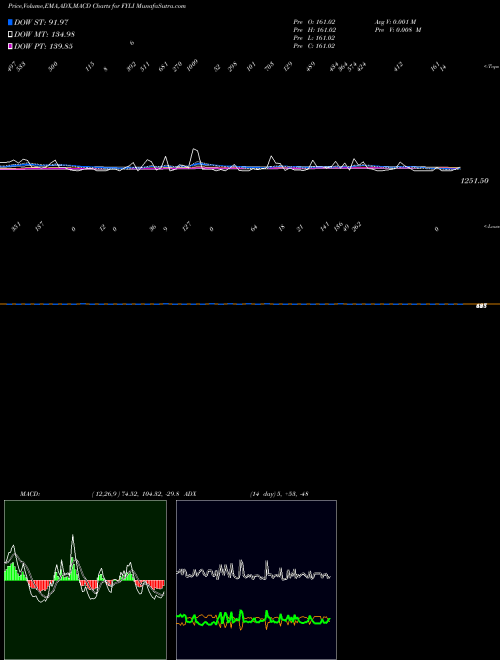The width and height of the screenshot is (500, 660).
Task: Click the lower-row value label '64'
Action: pos(254,229)
